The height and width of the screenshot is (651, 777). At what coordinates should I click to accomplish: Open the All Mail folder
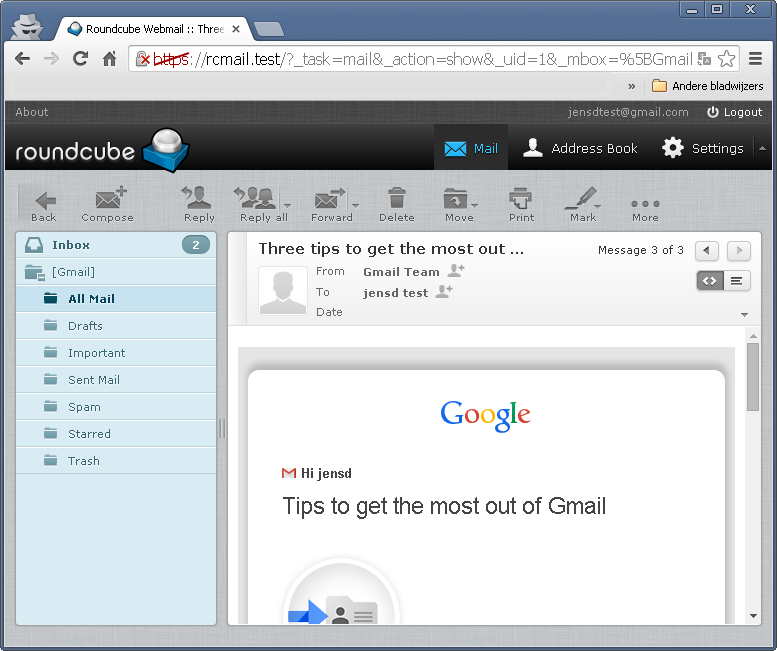(x=116, y=299)
